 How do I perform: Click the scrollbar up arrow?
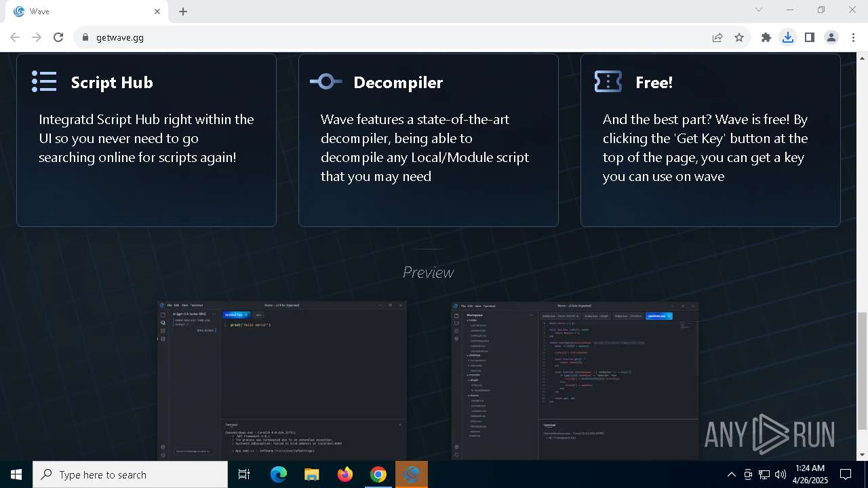coord(862,58)
